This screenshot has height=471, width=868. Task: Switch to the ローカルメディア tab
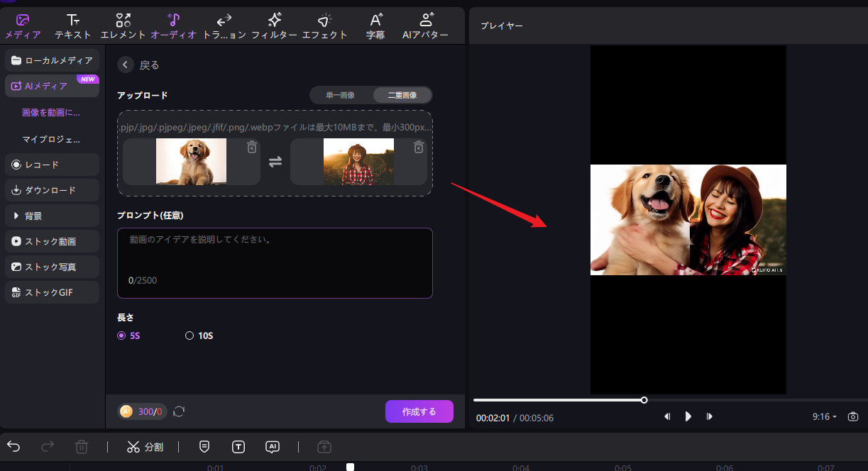(x=52, y=60)
